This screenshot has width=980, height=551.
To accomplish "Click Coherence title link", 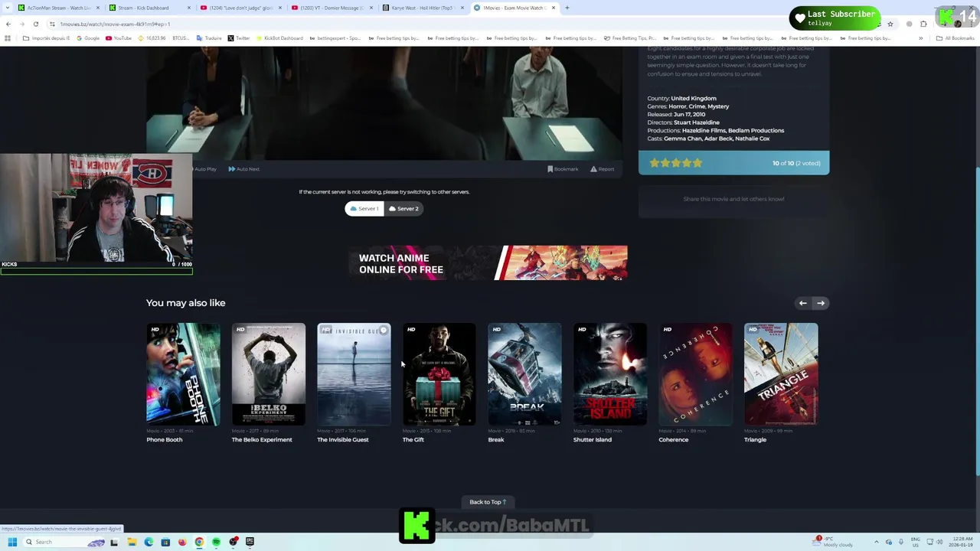I will point(674,440).
